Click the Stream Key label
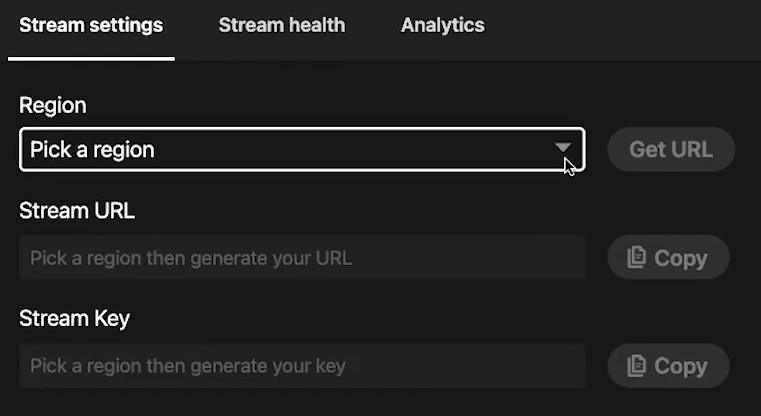Viewport: 761px width, 416px height. (x=74, y=319)
